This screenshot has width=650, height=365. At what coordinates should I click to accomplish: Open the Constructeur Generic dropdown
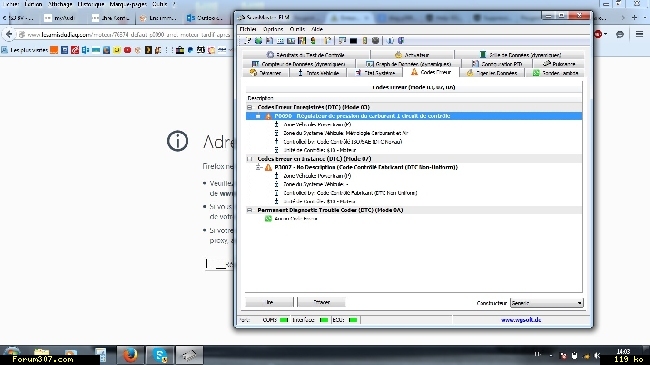click(547, 303)
